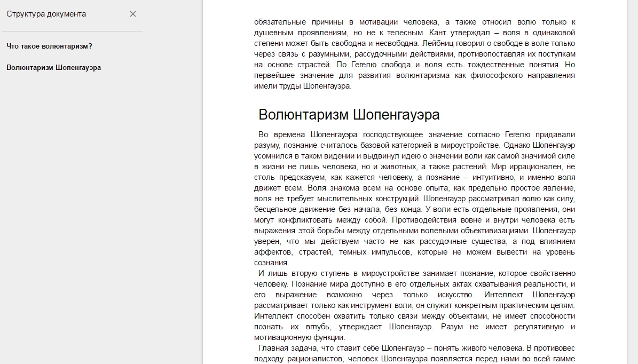Click the word 'сознания.' ending the paragraph
Viewport: 638px width, 364px height.
(x=271, y=263)
